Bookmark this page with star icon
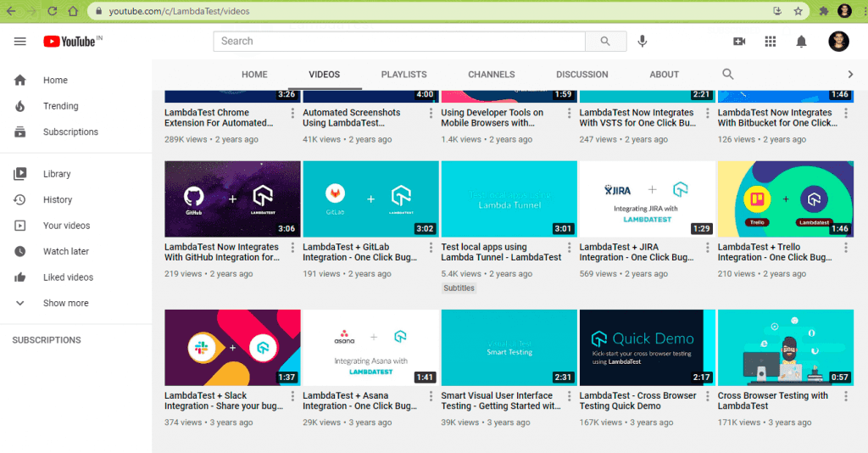 (x=798, y=11)
